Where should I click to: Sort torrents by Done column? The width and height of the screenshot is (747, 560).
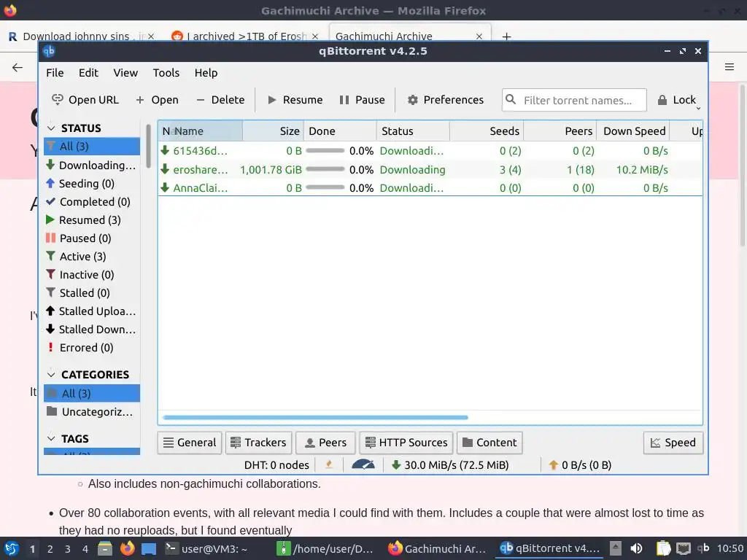tap(340, 131)
